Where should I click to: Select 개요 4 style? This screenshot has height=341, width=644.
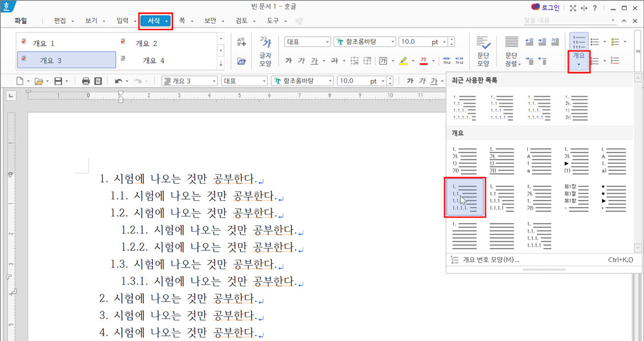[168, 60]
